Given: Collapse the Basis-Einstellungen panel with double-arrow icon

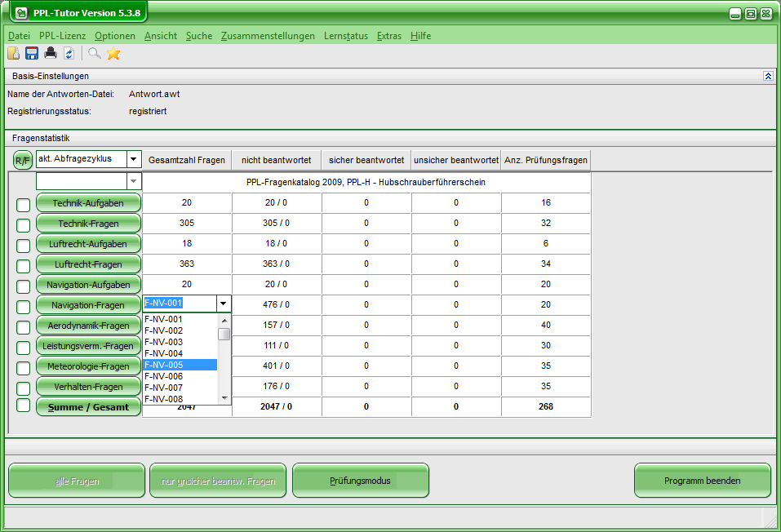Looking at the screenshot, I should (768, 76).
